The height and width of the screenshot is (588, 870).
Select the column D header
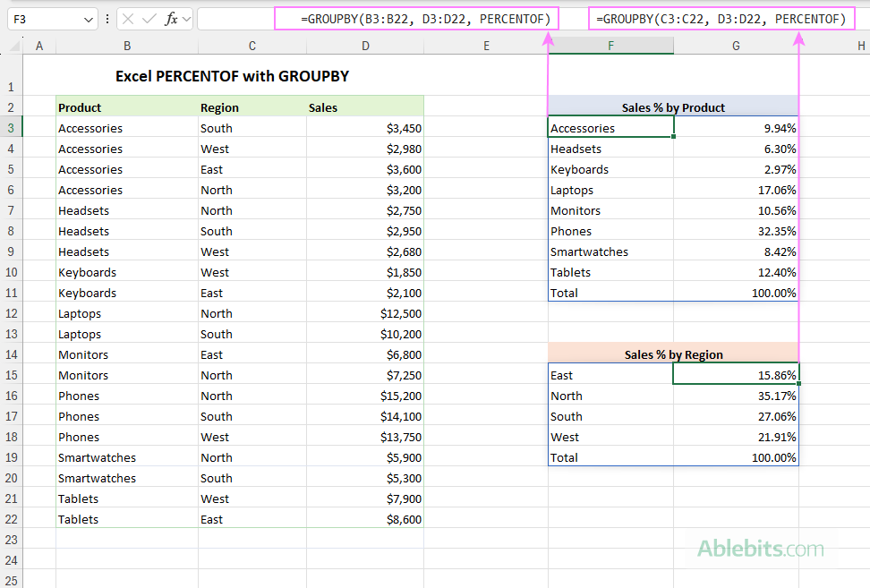(x=365, y=45)
